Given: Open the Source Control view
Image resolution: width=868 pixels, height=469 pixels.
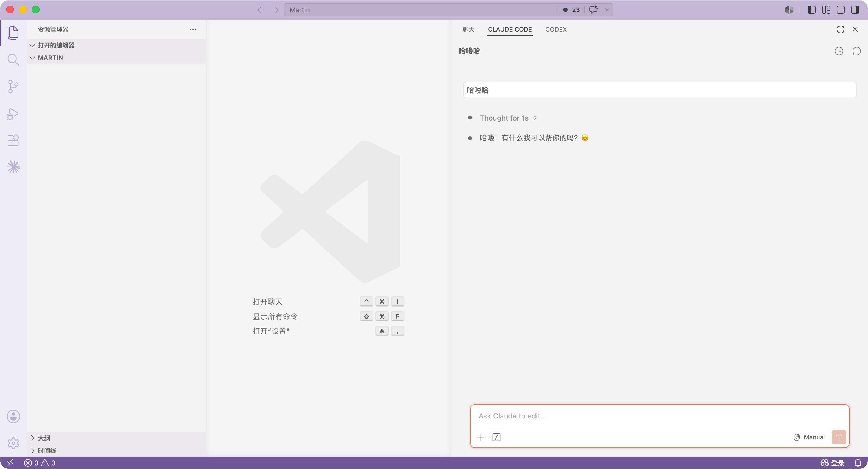Looking at the screenshot, I should pos(13,87).
